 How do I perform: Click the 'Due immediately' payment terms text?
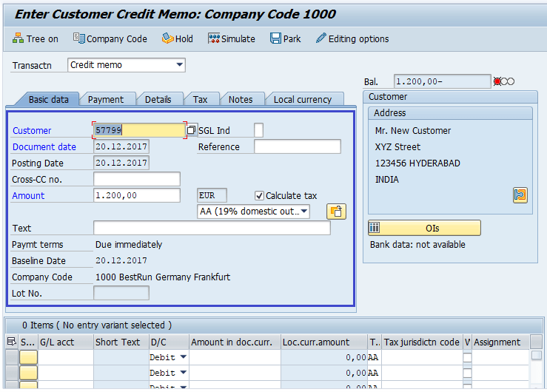(129, 244)
